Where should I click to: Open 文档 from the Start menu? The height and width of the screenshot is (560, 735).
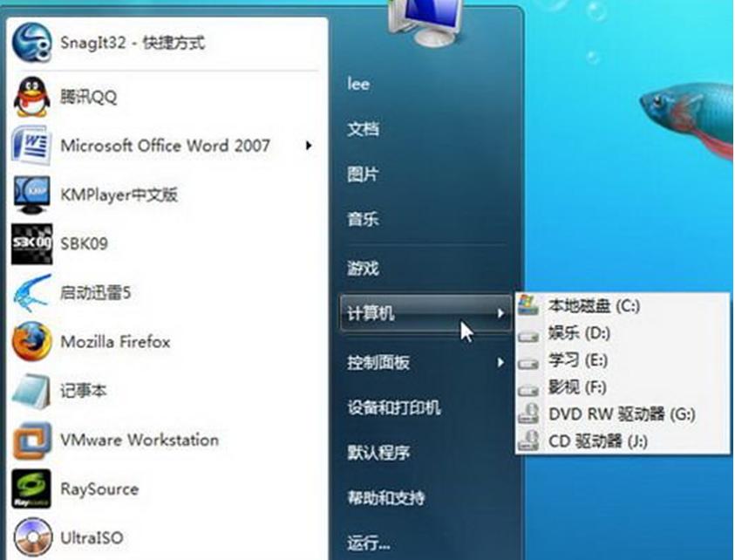click(x=364, y=129)
